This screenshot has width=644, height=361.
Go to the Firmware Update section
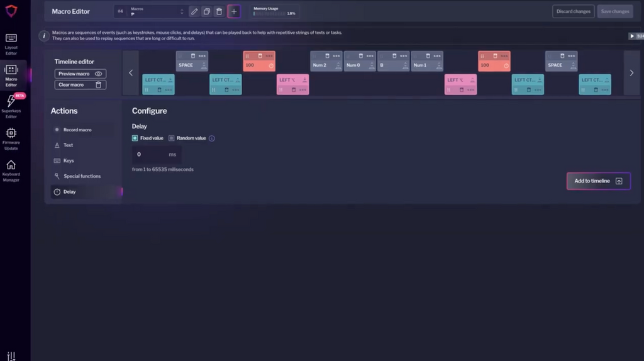11,138
